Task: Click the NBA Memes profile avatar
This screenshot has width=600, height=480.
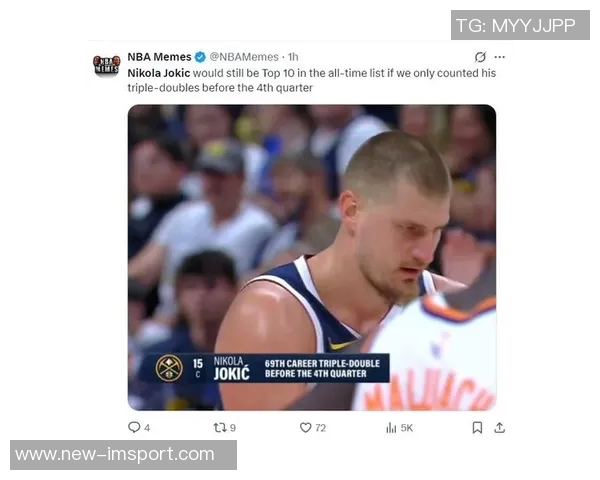Action: pos(107,65)
